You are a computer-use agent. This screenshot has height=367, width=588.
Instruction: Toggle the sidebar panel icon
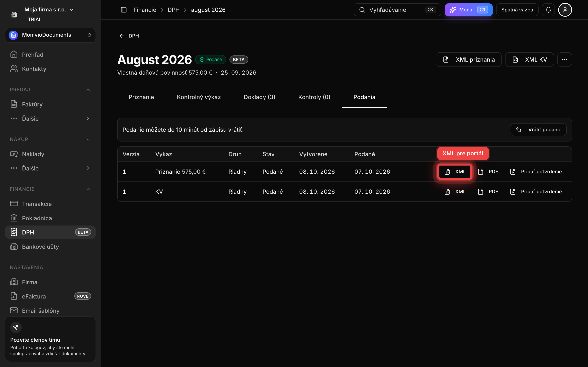point(124,10)
